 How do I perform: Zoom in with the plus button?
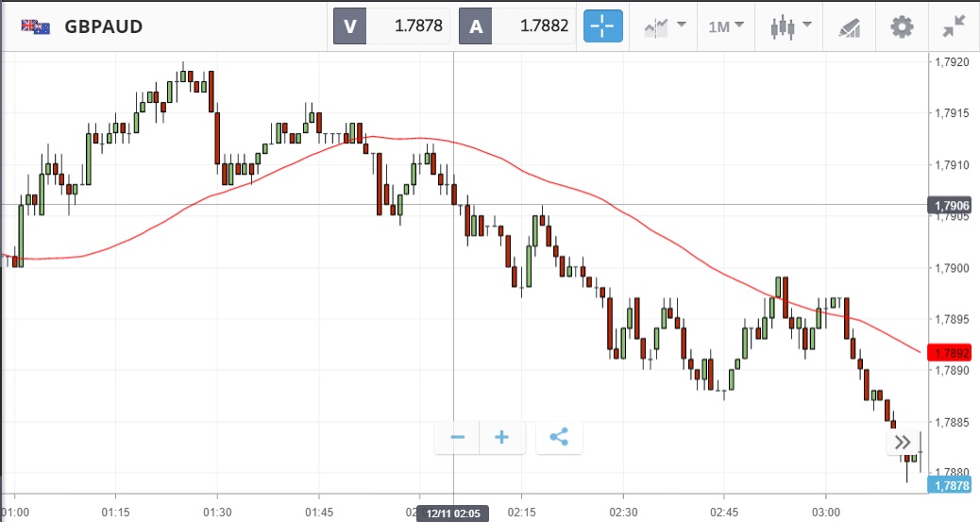[502, 437]
